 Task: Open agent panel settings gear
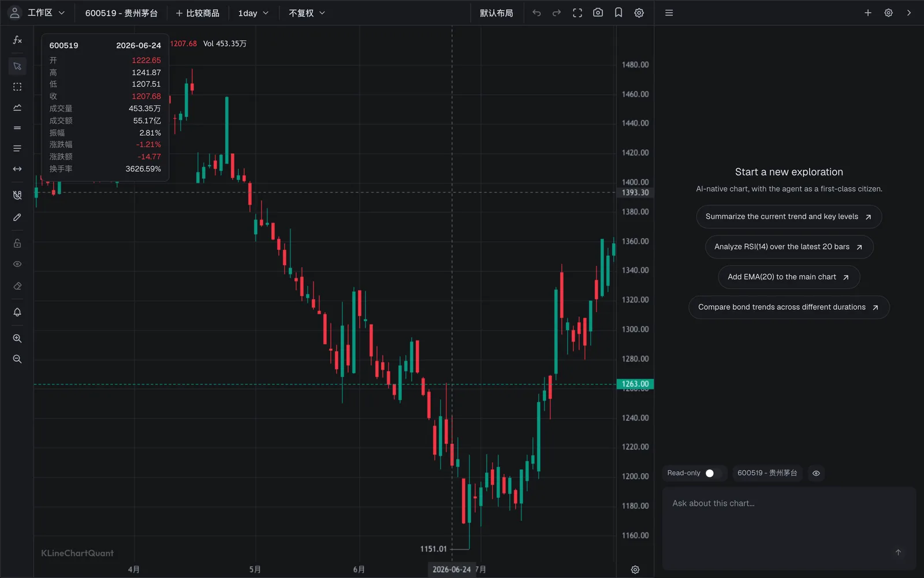point(889,13)
